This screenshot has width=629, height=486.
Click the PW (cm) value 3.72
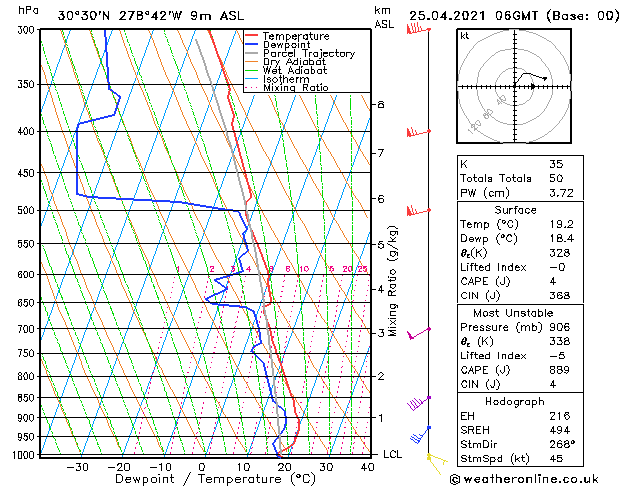[561, 193]
